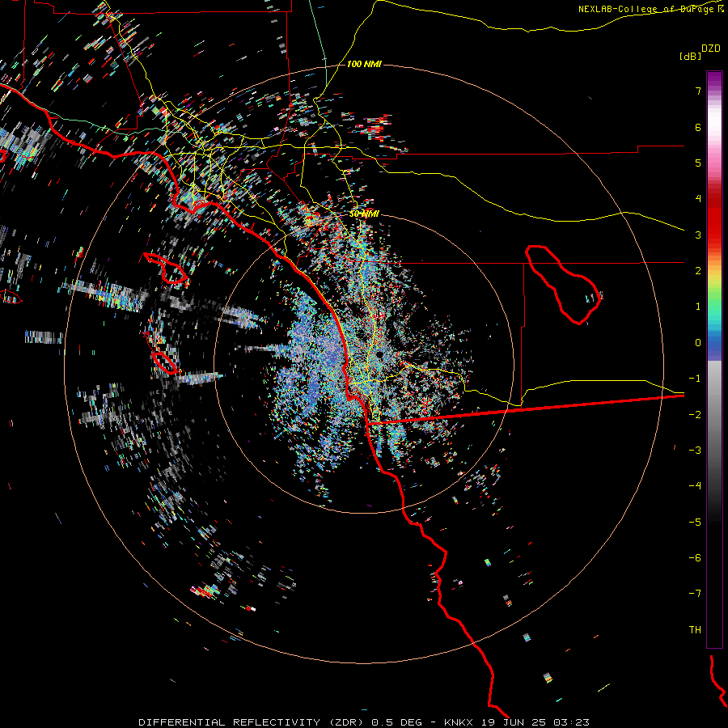Viewport: 728px width, 728px height.
Task: Click the 5 tick label on color scale
Action: 698,163
